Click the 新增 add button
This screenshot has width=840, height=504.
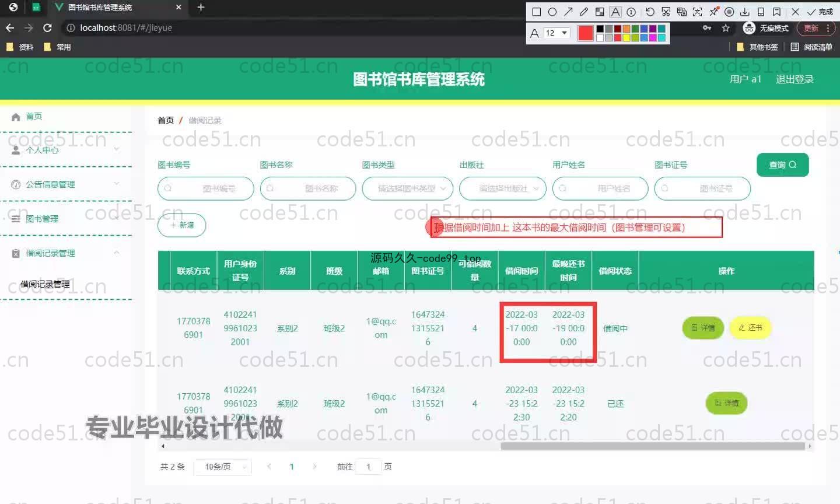[182, 225]
